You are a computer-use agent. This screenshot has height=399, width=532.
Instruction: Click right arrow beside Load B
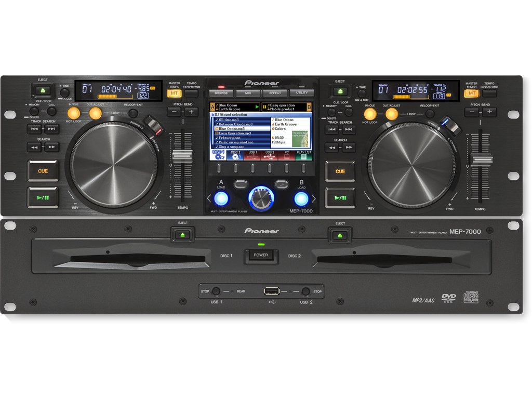[313, 198]
